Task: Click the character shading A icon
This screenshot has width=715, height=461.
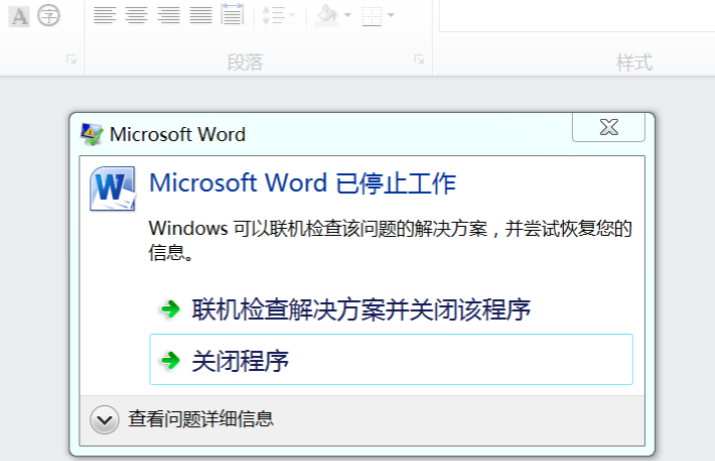Action: click(19, 16)
